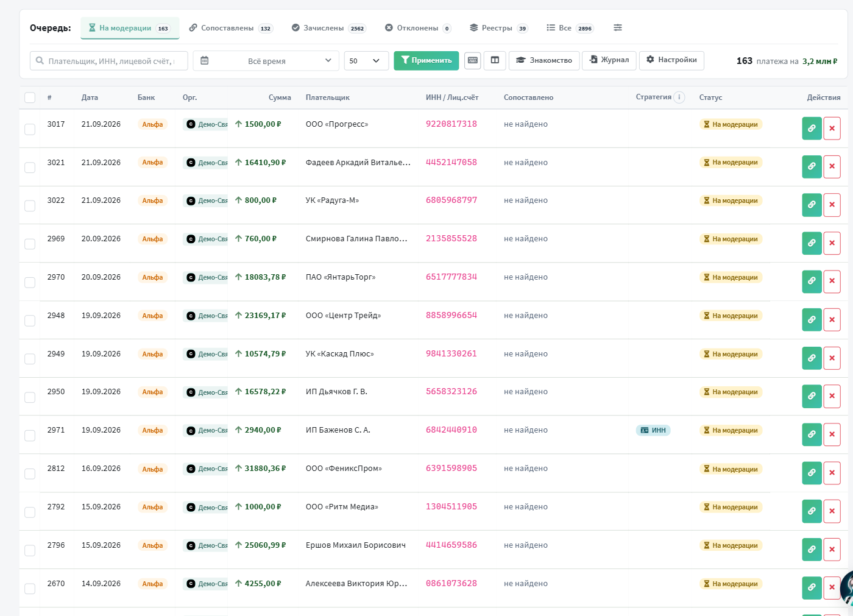Select checkbox for payment 3021
This screenshot has width=853, height=616.
coord(30,168)
